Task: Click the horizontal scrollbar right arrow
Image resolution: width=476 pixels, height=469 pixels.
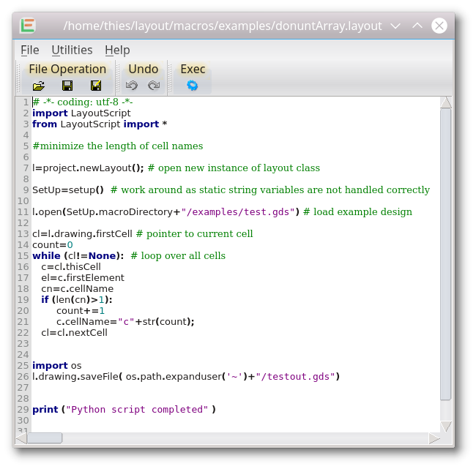Action: click(x=434, y=438)
